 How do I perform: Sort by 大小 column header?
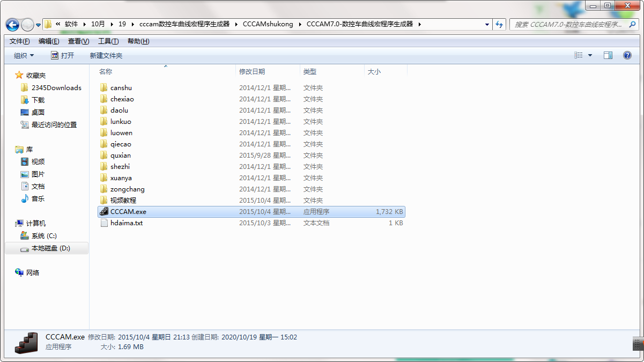click(374, 71)
